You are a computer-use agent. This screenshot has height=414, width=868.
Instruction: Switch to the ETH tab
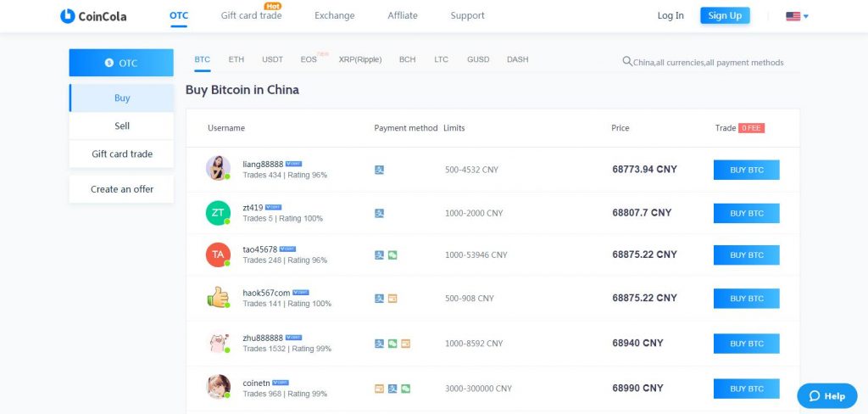point(236,59)
